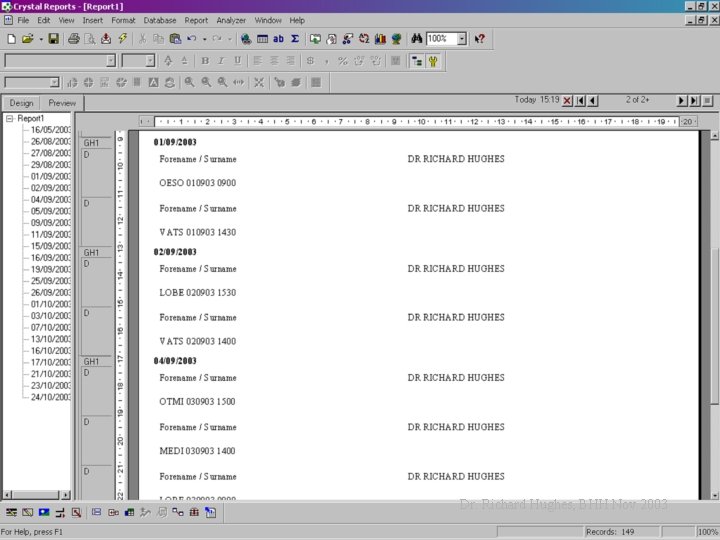Open the File menu
The width and height of the screenshot is (720, 540).
[x=23, y=20]
